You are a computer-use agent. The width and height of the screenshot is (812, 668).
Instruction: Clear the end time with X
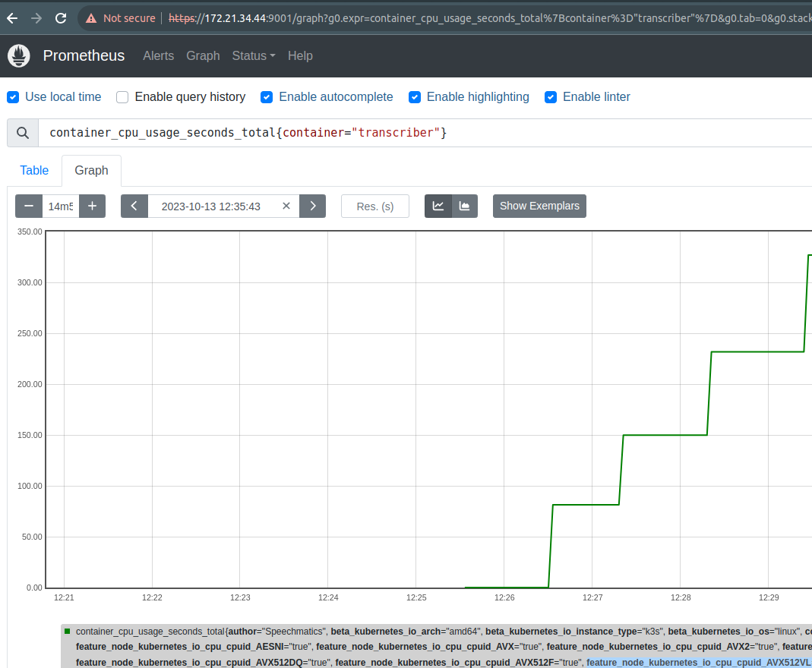[x=286, y=206]
